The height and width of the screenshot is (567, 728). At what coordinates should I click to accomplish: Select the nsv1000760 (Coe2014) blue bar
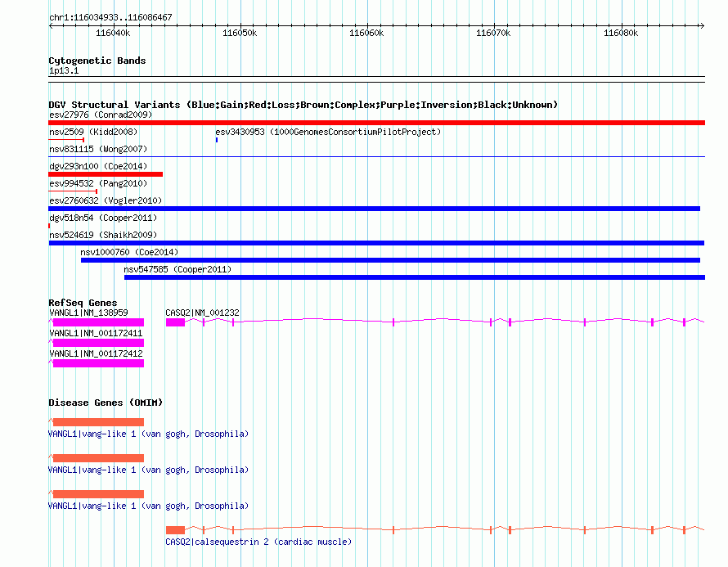point(390,260)
